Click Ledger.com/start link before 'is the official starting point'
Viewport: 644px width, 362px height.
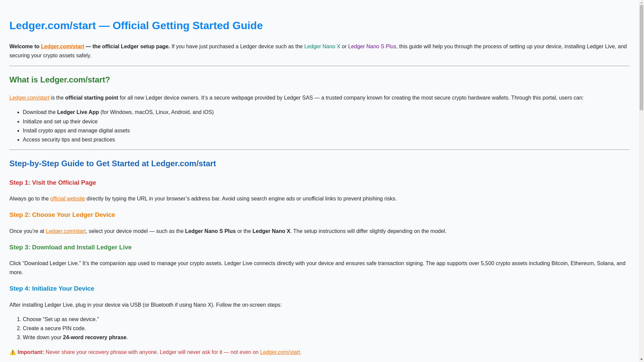point(29,98)
